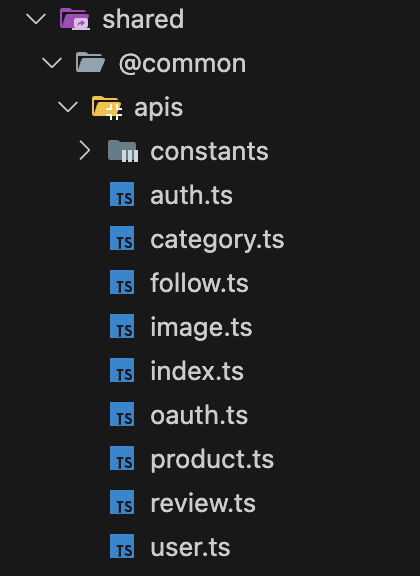Click the gray @common folder icon

coord(90,62)
